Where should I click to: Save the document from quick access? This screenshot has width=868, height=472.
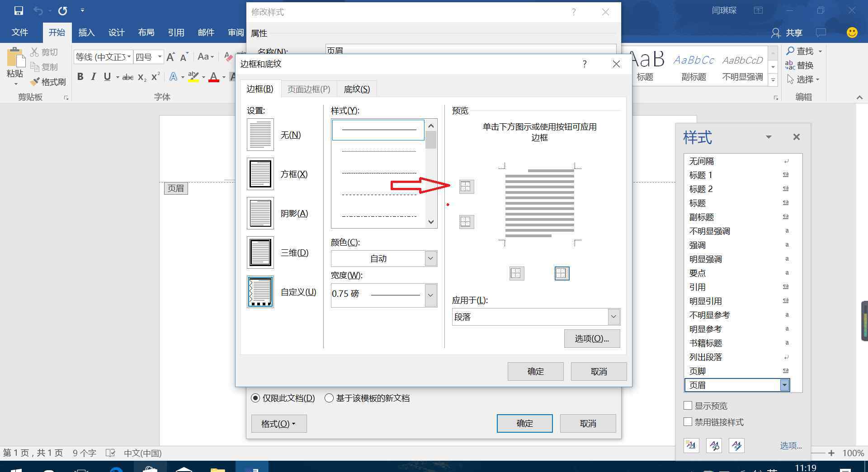[x=19, y=10]
